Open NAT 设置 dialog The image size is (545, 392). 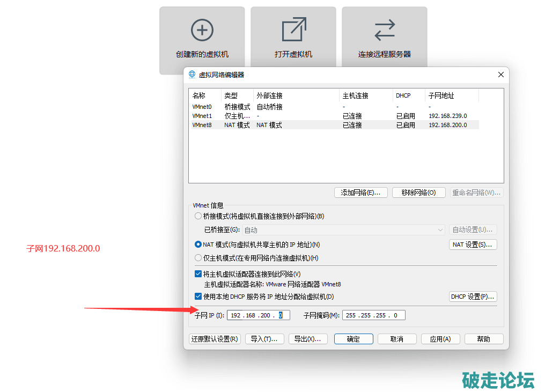[473, 245]
